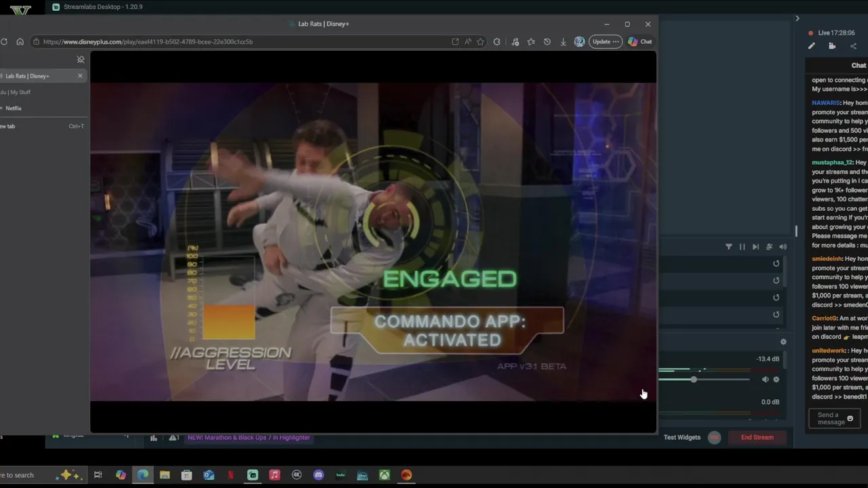The height and width of the screenshot is (488, 868).
Task: Click the Live 17:28:06 status indicator
Action: pos(832,33)
